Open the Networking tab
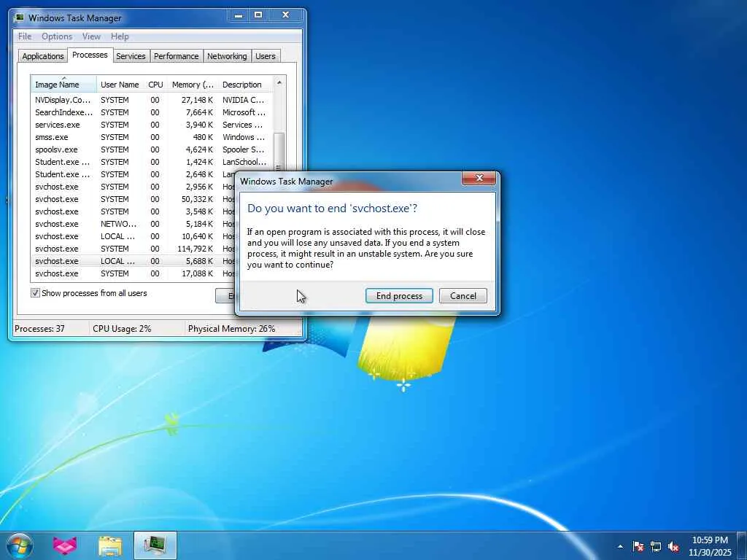Image resolution: width=747 pixels, height=560 pixels. pyautogui.click(x=227, y=56)
